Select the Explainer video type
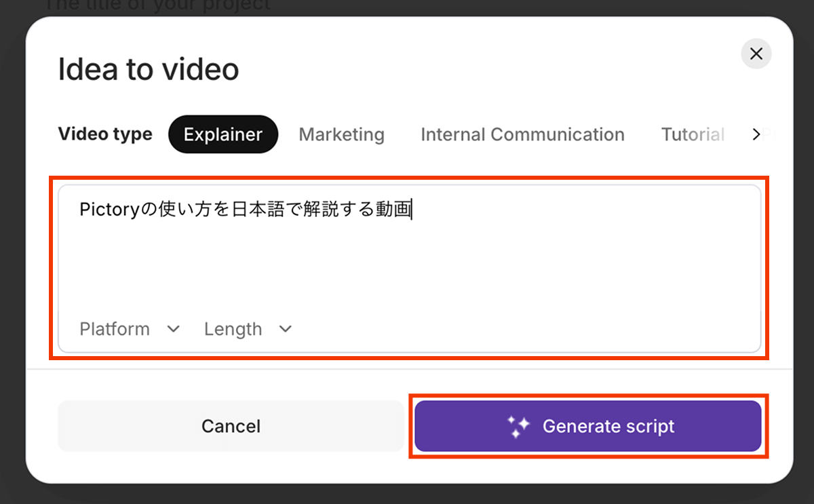The width and height of the screenshot is (814, 504). [223, 134]
